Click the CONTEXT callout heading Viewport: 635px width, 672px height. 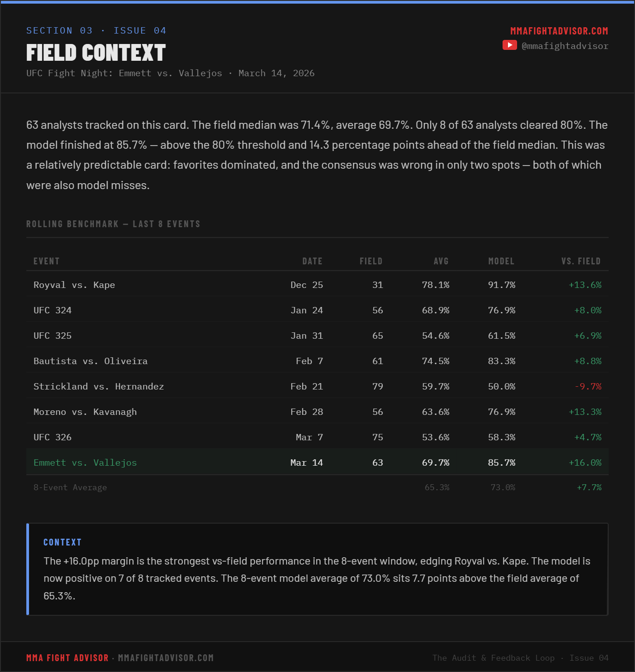63,542
